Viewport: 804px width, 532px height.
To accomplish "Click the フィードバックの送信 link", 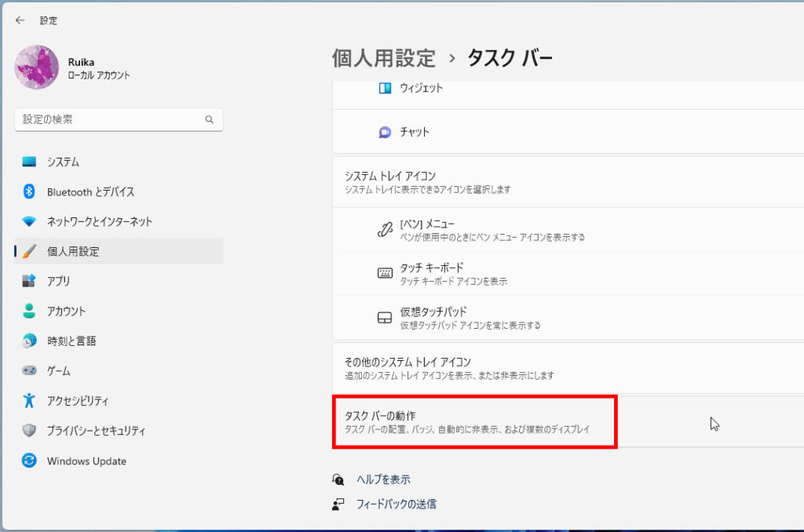I will (396, 504).
